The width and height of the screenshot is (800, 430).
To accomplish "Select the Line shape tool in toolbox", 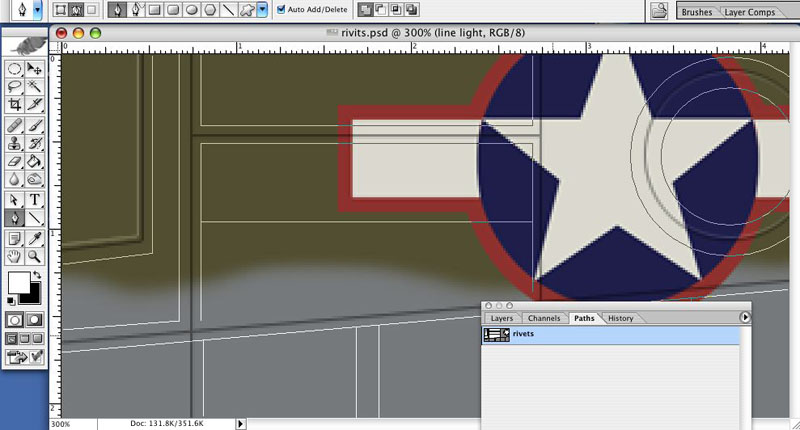I will tap(34, 218).
